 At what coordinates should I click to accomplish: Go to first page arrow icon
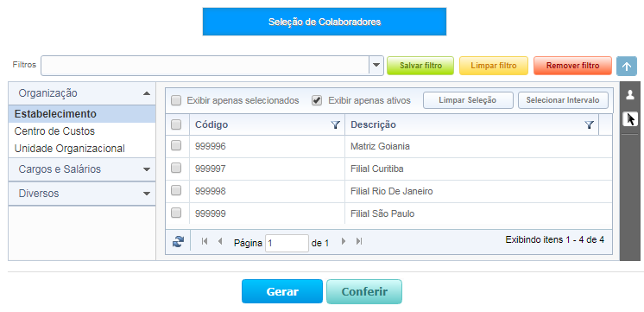[205, 241]
